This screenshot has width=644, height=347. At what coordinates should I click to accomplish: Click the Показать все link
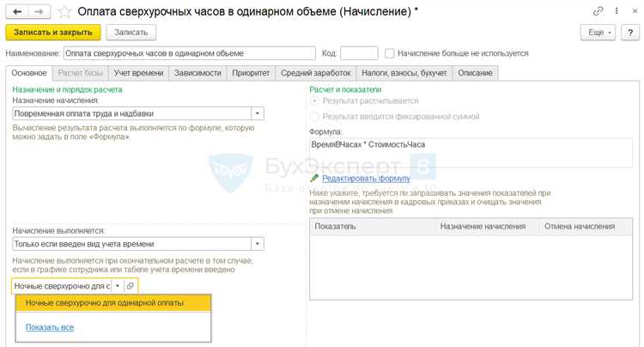click(50, 327)
